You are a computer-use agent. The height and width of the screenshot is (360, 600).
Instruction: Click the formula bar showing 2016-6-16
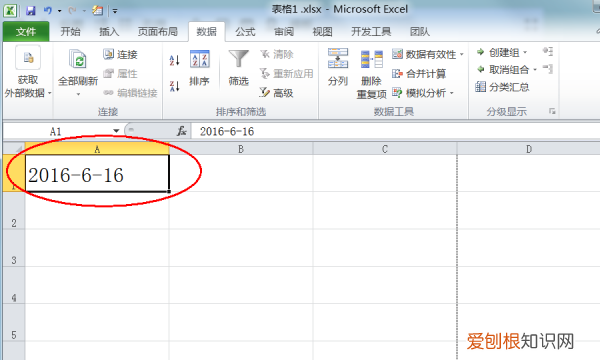[x=395, y=131]
